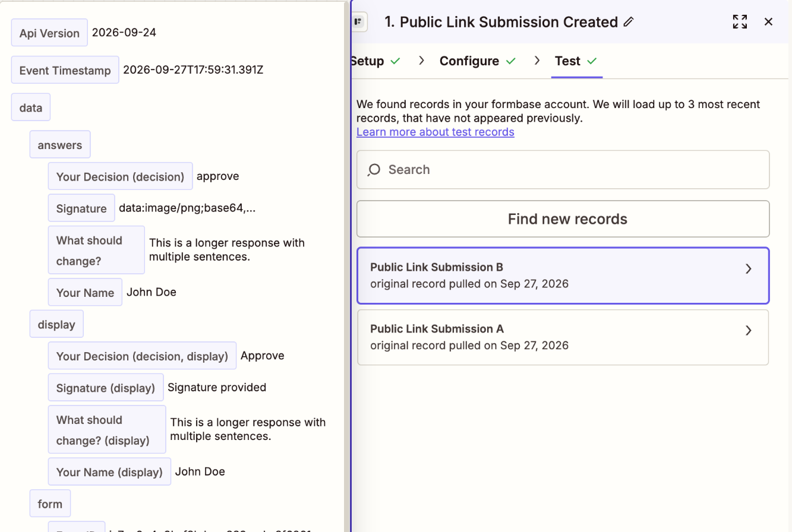
Task: Select the Public Link Submission A record
Action: point(563,337)
